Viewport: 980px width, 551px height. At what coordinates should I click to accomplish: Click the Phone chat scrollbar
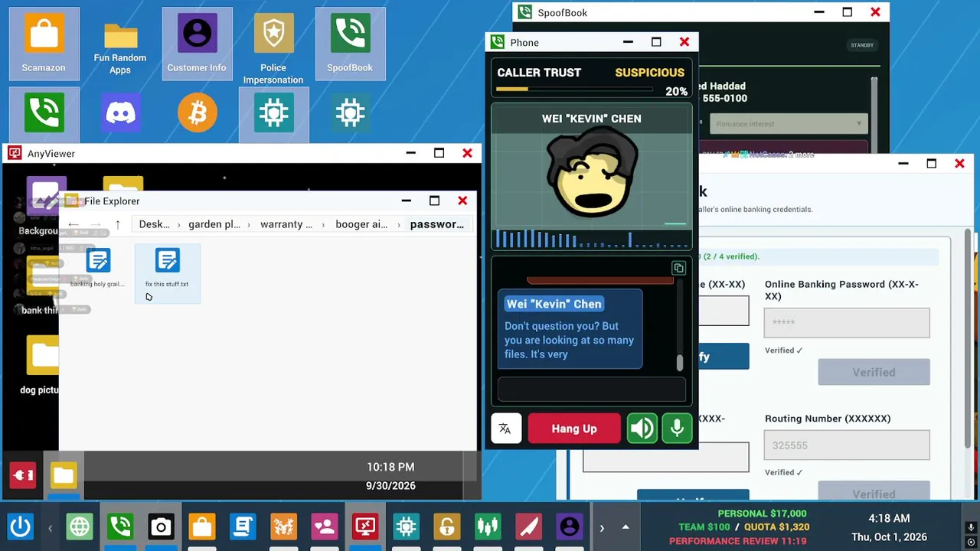pos(679,363)
